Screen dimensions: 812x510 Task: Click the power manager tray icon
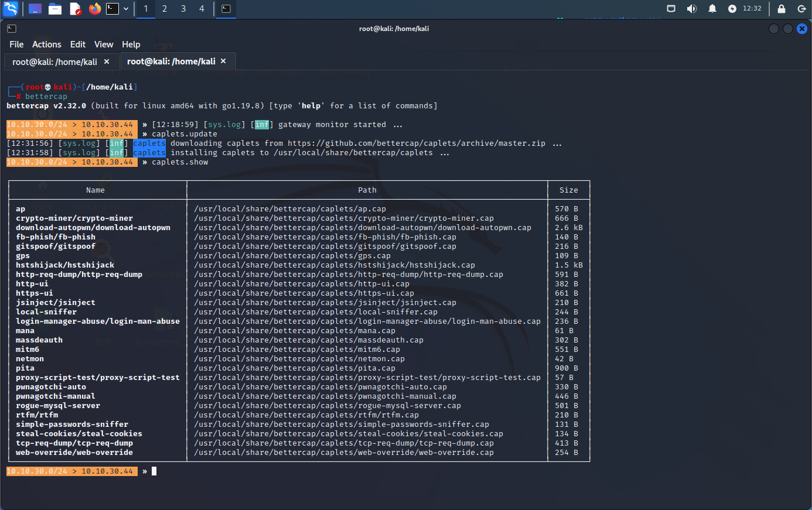[x=732, y=9]
